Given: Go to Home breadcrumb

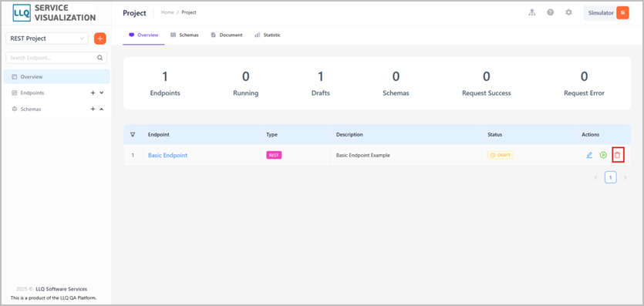Looking at the screenshot, I should point(167,12).
